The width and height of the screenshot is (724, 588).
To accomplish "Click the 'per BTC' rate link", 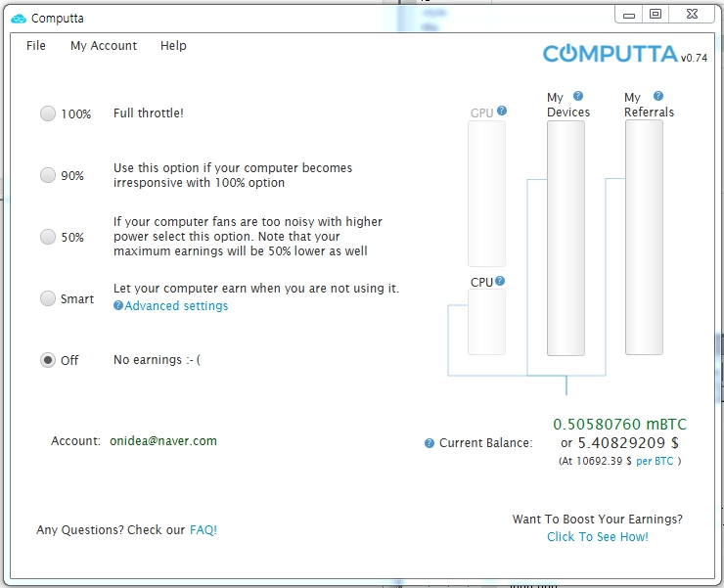I will [655, 461].
